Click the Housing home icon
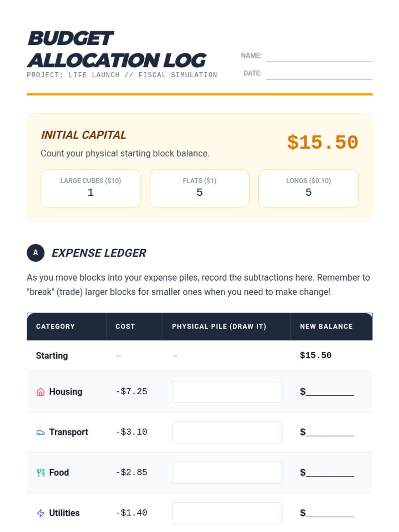This screenshot has width=399, height=532. click(x=41, y=392)
